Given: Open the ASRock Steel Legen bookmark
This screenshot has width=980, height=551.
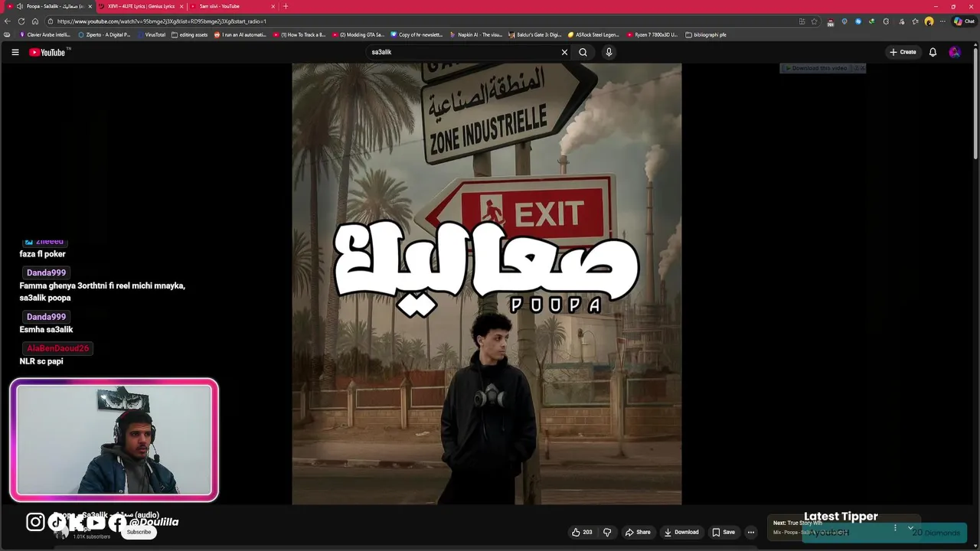Looking at the screenshot, I should (593, 34).
